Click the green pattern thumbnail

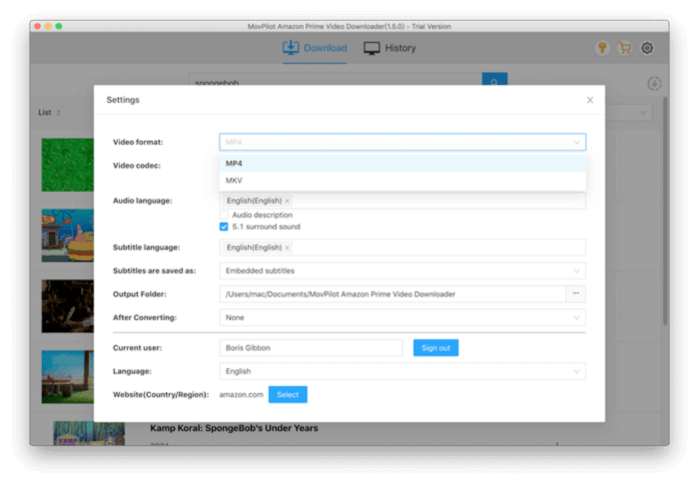(x=68, y=165)
